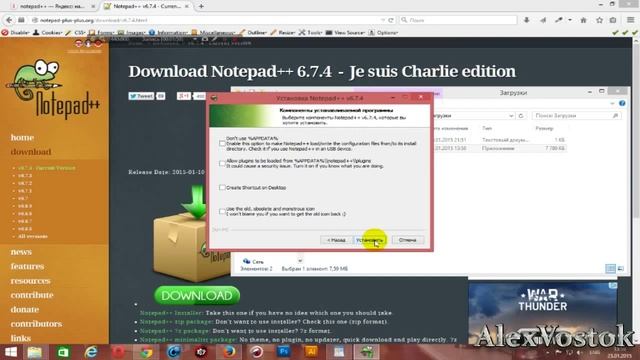Viewport: 640px width, 360px height.
Task: Click the Firefox Home icon
Action: 584,20
